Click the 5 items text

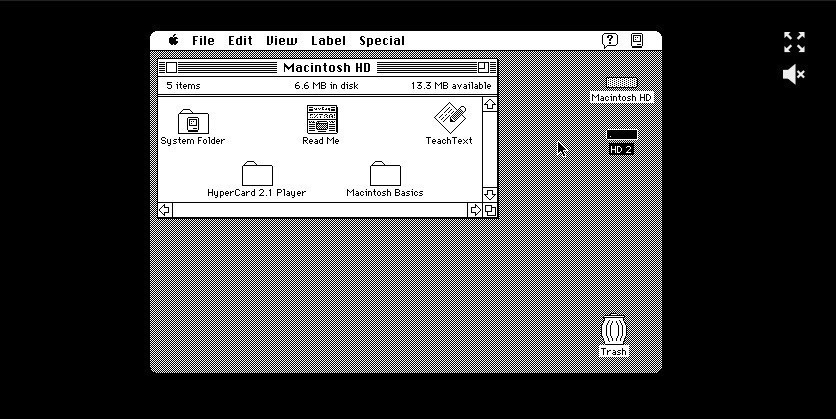[x=183, y=86]
